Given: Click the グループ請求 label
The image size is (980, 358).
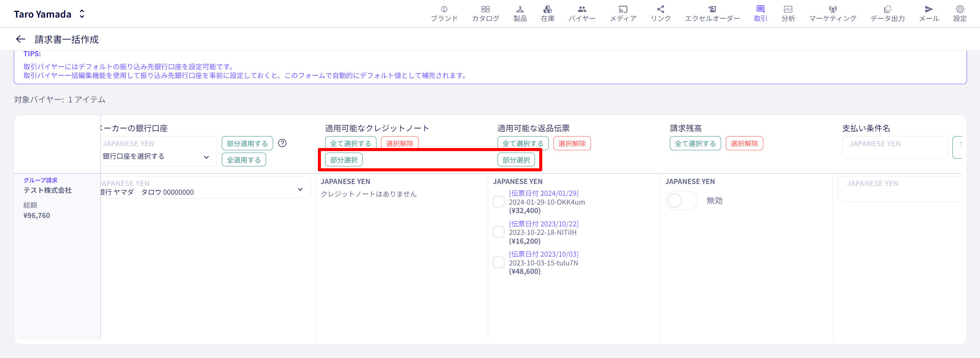Looking at the screenshot, I should coord(40,180).
